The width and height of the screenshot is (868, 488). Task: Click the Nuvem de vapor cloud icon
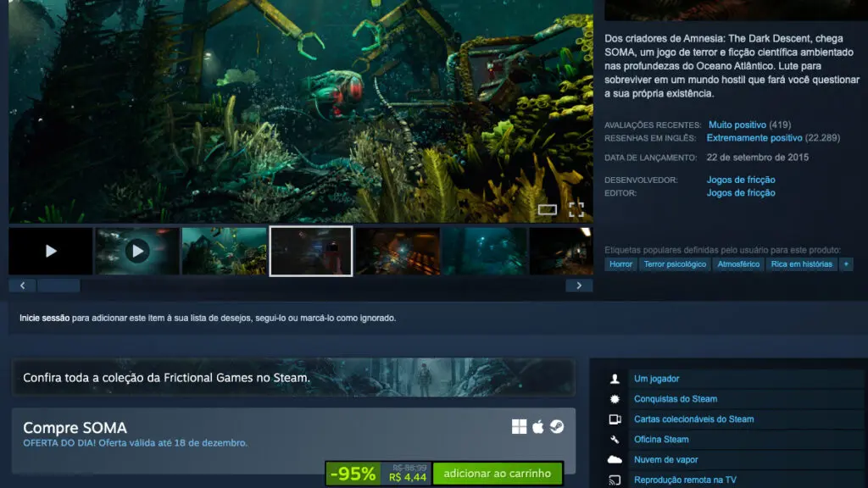pos(615,459)
